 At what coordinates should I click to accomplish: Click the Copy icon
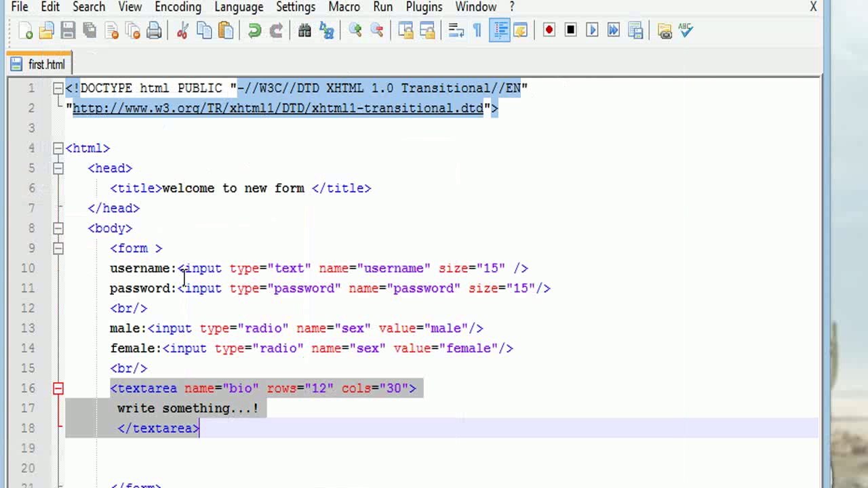tap(204, 30)
